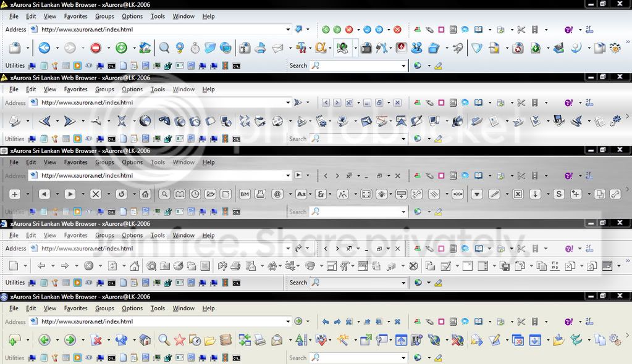Open address dropdown arrow in top window
Viewport: 632px width, 364px height.
[x=288, y=30]
